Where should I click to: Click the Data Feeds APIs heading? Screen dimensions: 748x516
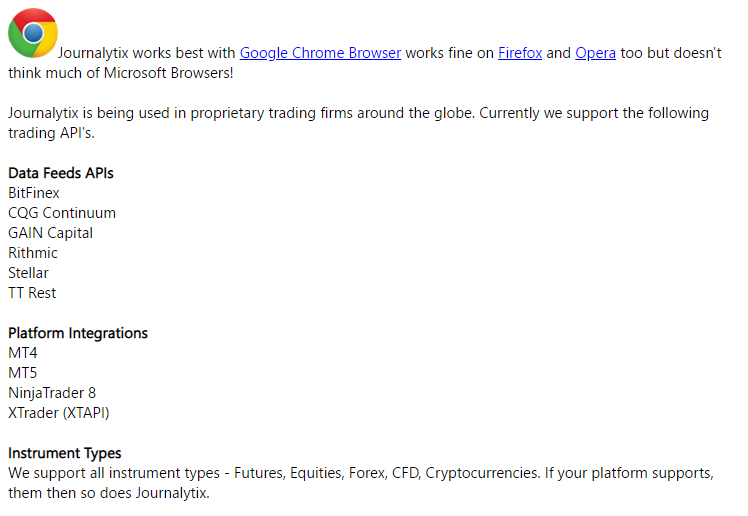pyautogui.click(x=61, y=173)
